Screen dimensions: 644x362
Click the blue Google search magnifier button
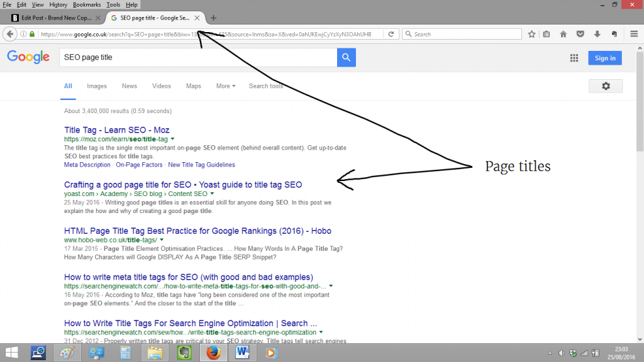tap(347, 57)
